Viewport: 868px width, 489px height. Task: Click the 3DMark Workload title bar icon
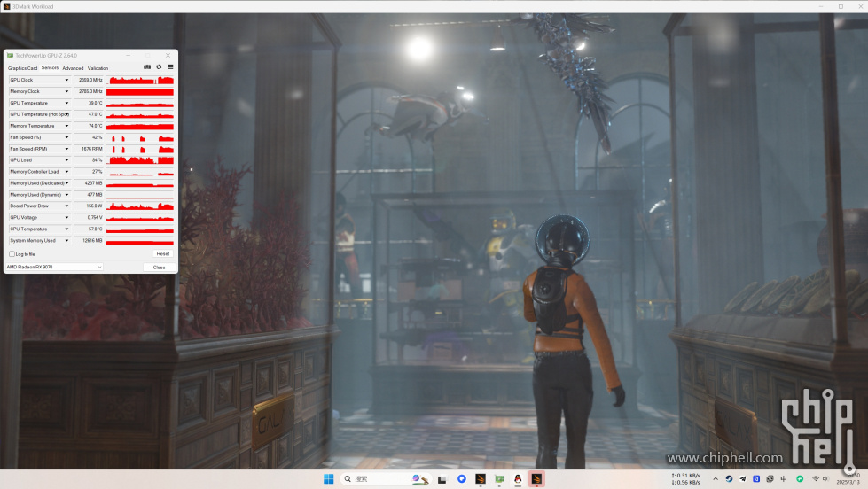[6, 6]
